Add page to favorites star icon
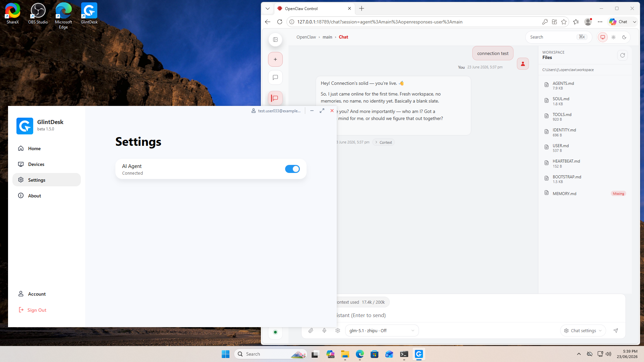The image size is (644, 362). coord(564,22)
